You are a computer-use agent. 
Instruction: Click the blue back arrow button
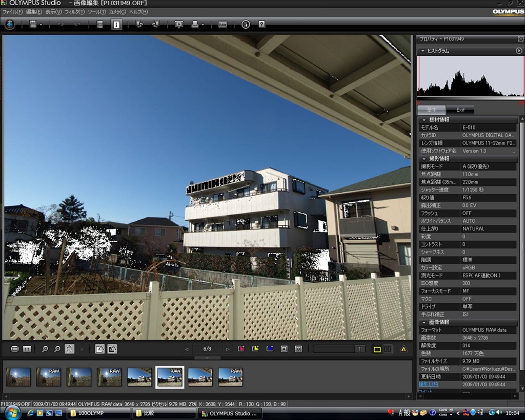tap(10, 24)
